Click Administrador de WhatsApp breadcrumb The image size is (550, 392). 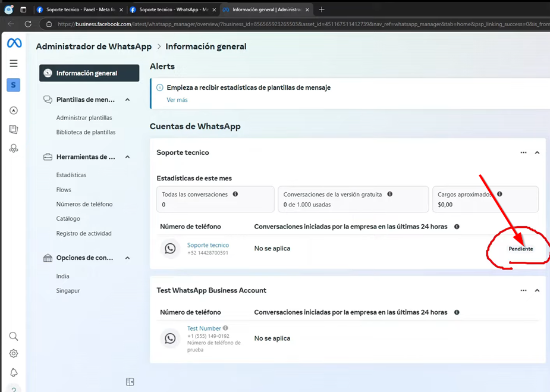click(x=94, y=46)
